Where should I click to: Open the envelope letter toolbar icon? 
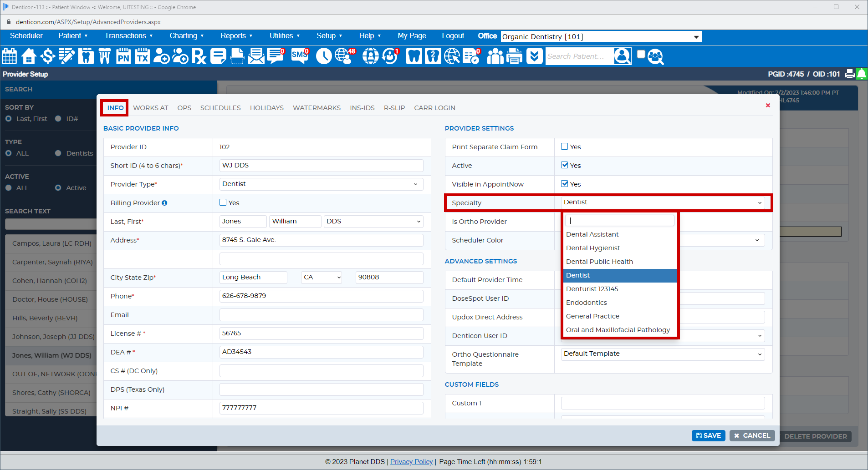256,56
